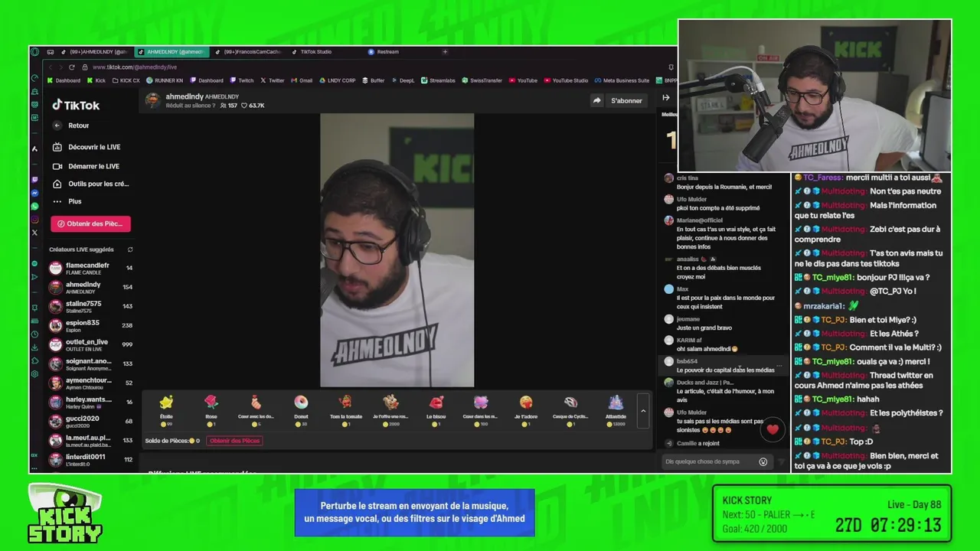Send the Coeur avec les doigts gift

[x=256, y=409]
